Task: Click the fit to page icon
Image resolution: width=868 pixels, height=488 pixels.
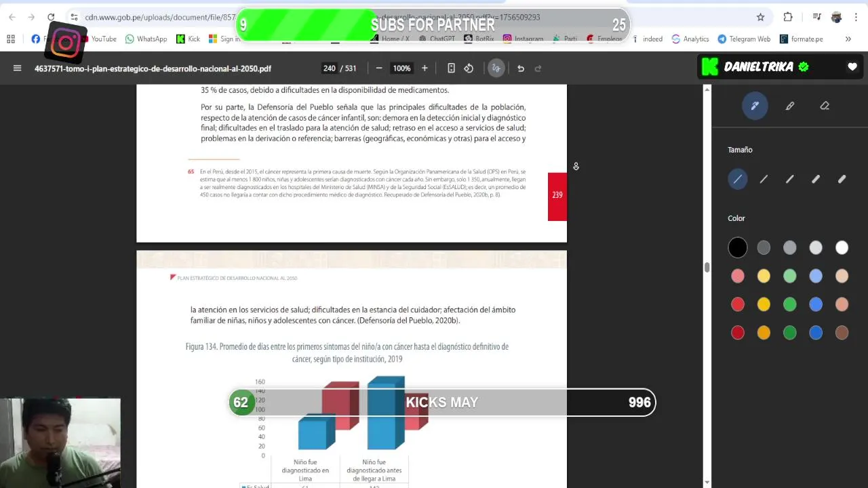Action: pyautogui.click(x=451, y=68)
